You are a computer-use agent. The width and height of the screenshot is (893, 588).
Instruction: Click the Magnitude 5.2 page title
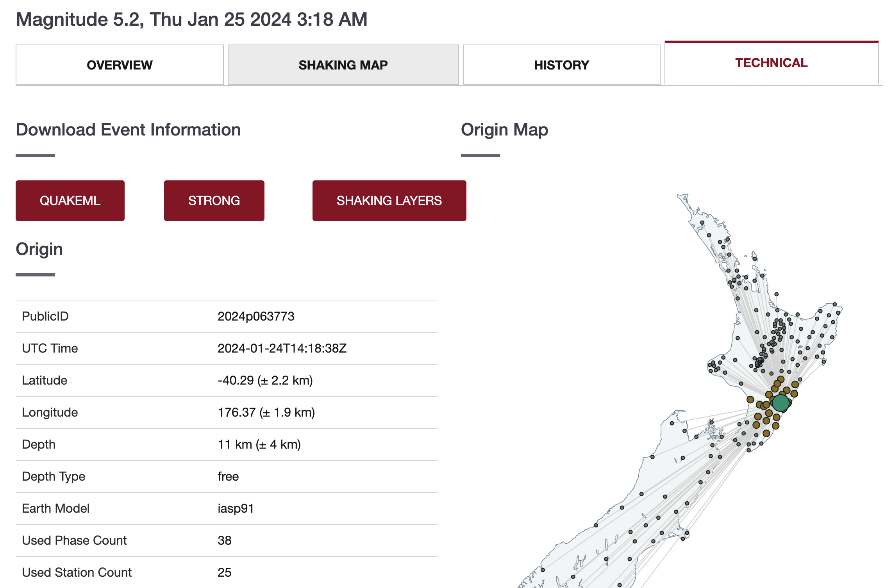point(191,20)
